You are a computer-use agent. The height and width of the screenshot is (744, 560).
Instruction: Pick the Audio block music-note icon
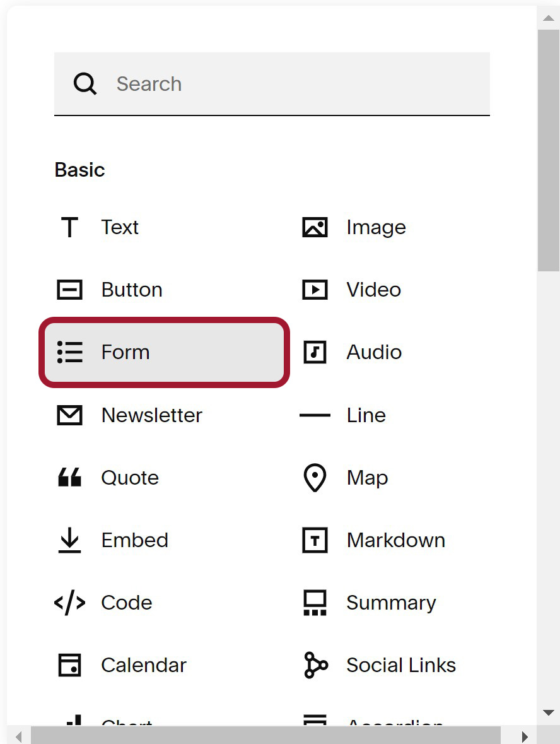point(315,352)
